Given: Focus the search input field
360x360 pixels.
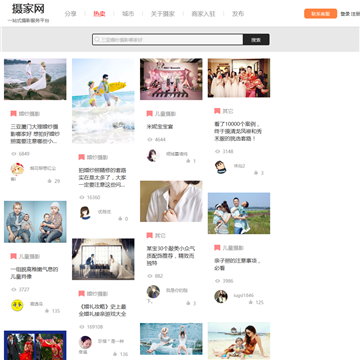Looking at the screenshot, I should [x=168, y=40].
